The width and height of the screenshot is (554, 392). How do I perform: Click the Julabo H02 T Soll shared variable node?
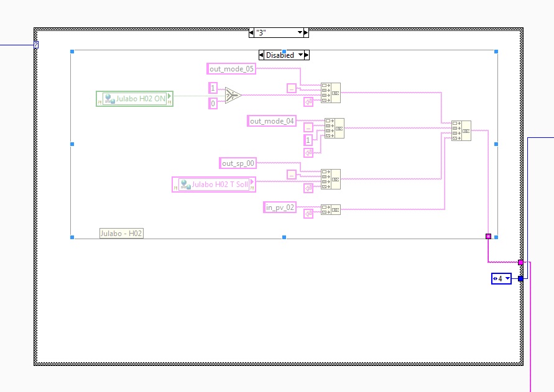click(x=214, y=185)
